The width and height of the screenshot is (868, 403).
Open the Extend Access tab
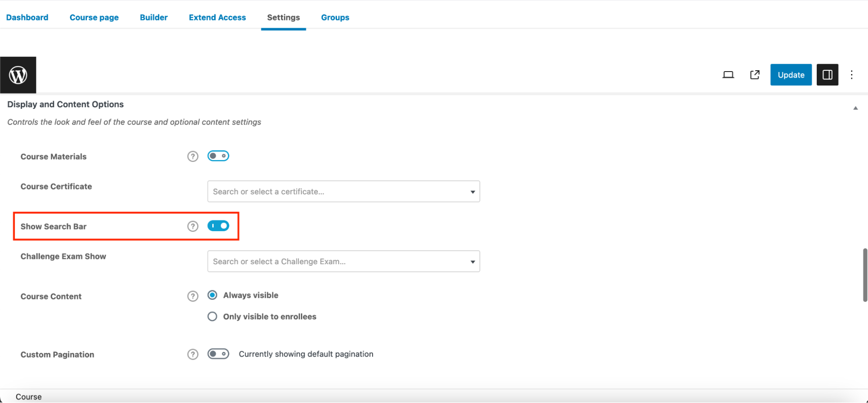tap(217, 17)
